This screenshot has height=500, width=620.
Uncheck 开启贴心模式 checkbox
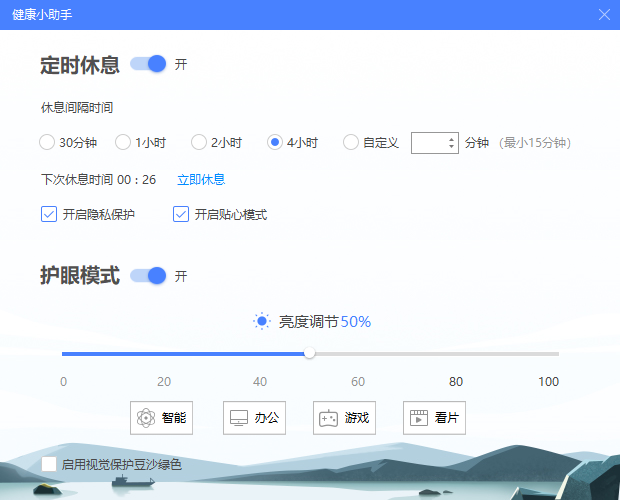coord(181,214)
